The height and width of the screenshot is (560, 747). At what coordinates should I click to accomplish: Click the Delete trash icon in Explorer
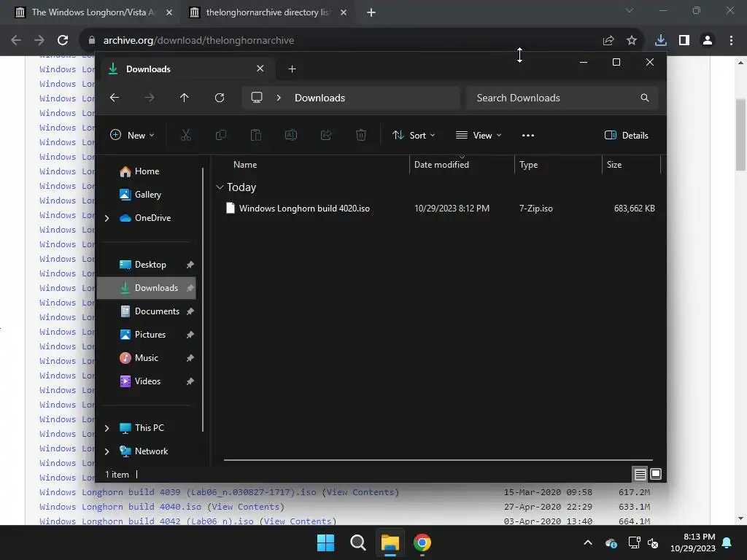pyautogui.click(x=361, y=135)
